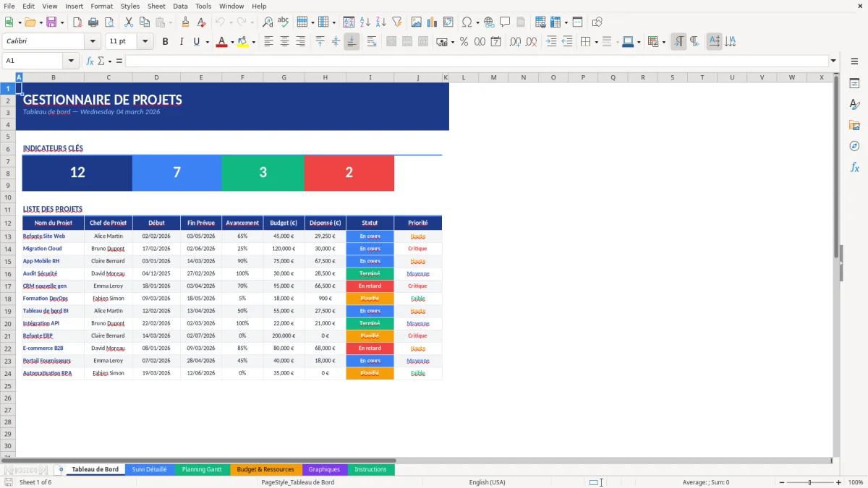The height and width of the screenshot is (488, 868).
Task: Click PageStyle_Tableau de Bord in status bar
Action: (297, 482)
